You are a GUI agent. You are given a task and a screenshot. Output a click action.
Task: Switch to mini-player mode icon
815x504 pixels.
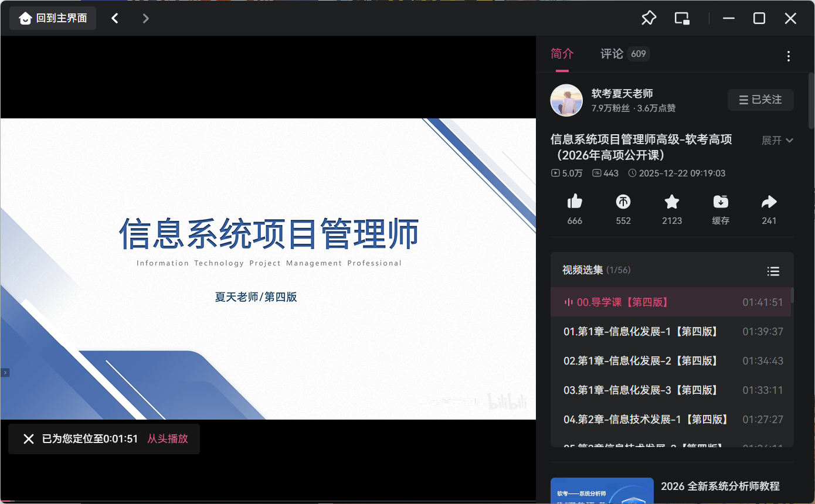pyautogui.click(x=682, y=18)
